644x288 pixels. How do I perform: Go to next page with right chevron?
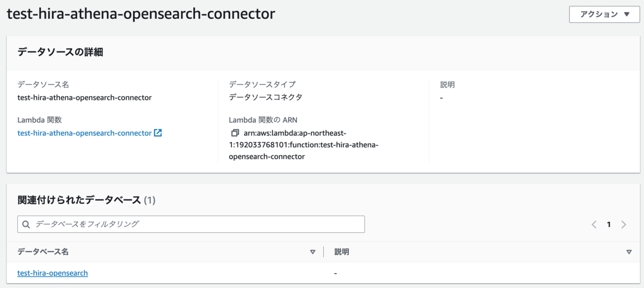[x=624, y=225]
